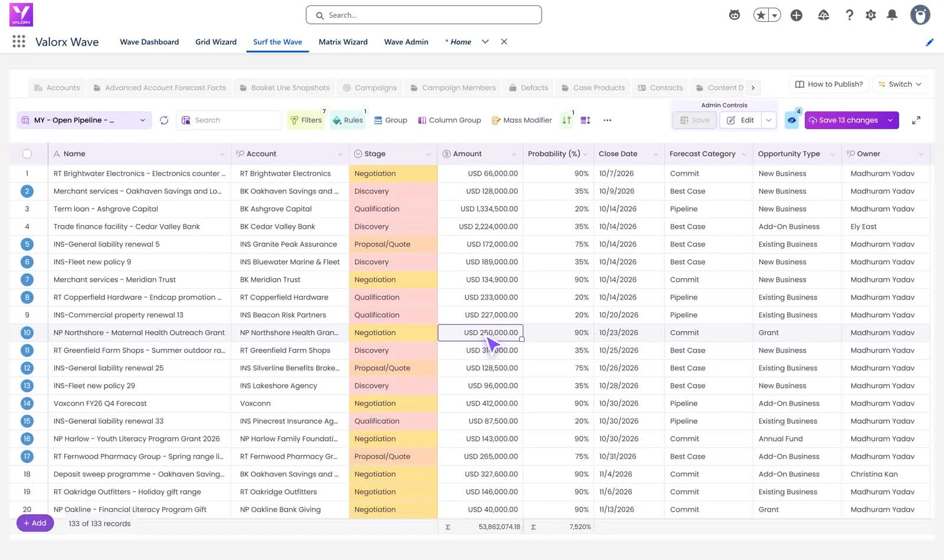The image size is (944, 560).
Task: Open the more options ellipsis
Action: (607, 120)
